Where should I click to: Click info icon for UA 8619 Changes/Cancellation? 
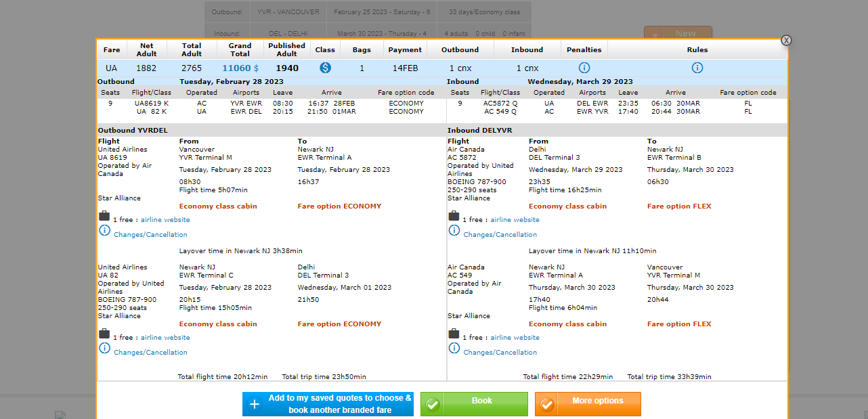(x=104, y=230)
